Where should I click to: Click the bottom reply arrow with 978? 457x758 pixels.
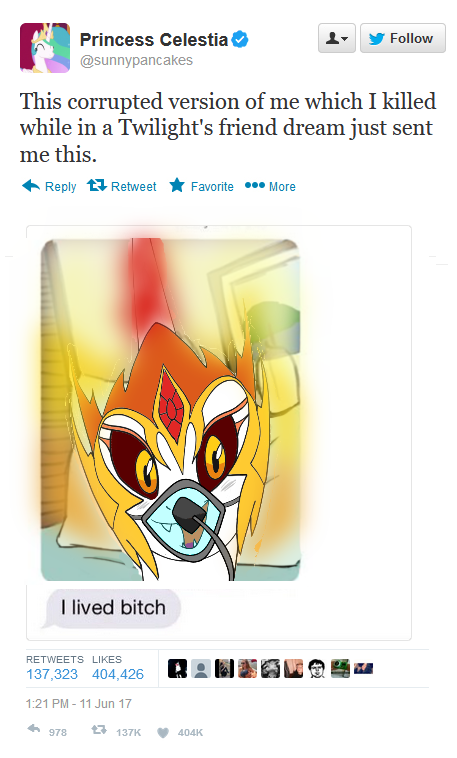click(x=34, y=729)
